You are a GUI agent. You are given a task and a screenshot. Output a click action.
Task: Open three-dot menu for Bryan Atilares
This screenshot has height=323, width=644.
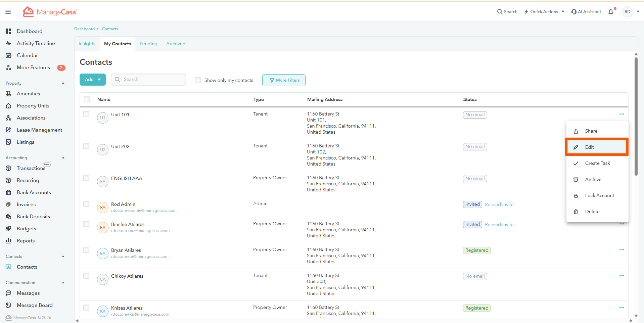pyautogui.click(x=622, y=250)
